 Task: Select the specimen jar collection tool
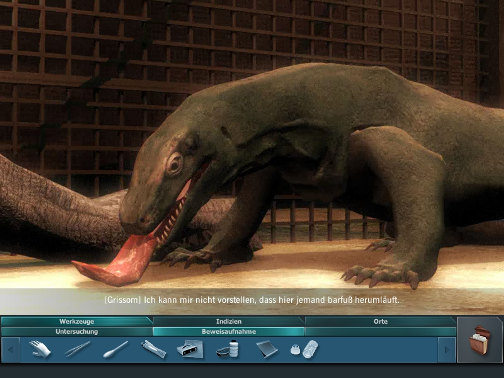point(304,349)
